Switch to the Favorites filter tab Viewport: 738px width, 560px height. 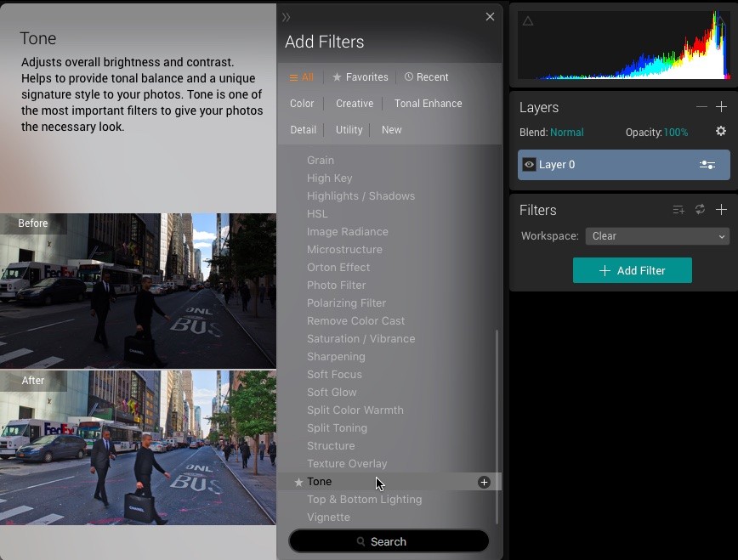(360, 77)
